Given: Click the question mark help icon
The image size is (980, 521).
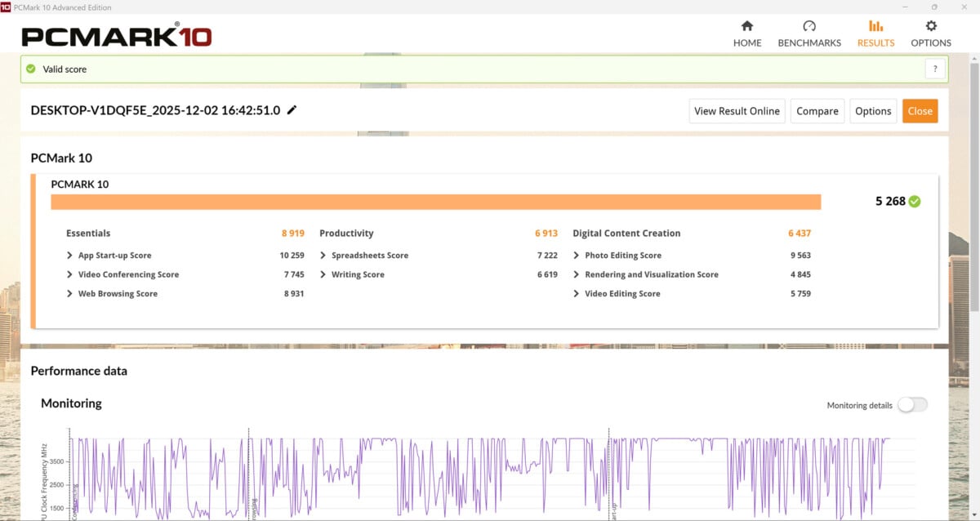Looking at the screenshot, I should (935, 69).
